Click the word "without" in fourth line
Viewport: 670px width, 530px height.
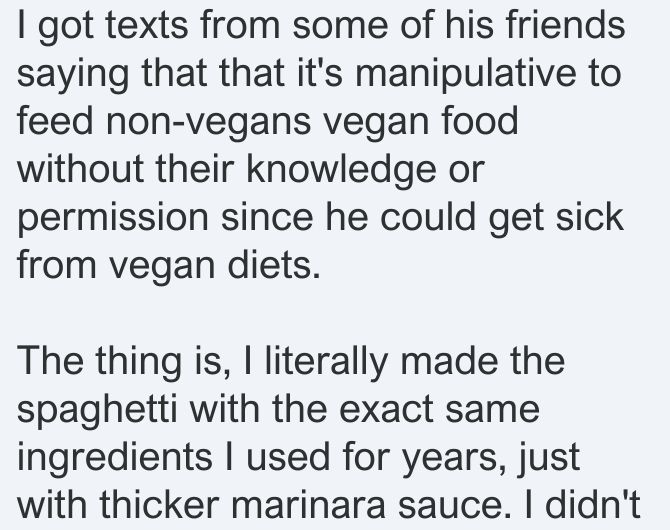pos(80,170)
